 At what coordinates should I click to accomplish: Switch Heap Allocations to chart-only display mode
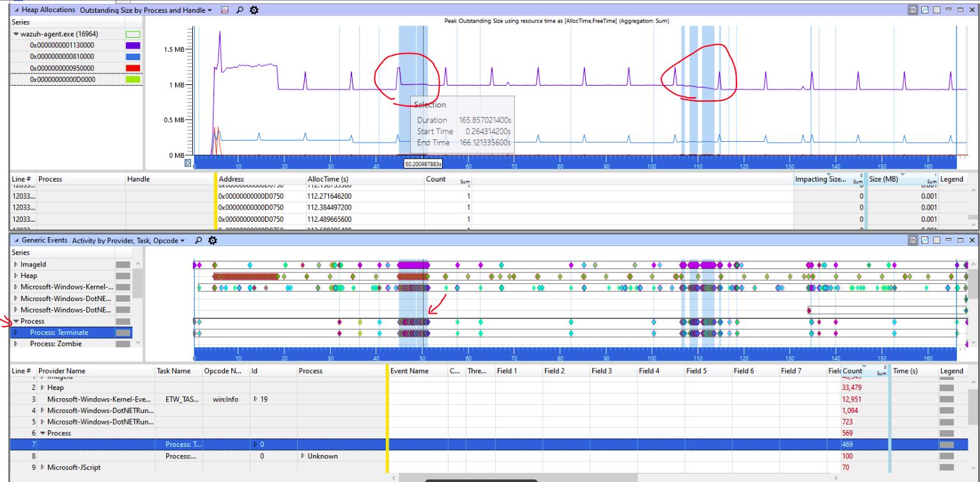924,10
